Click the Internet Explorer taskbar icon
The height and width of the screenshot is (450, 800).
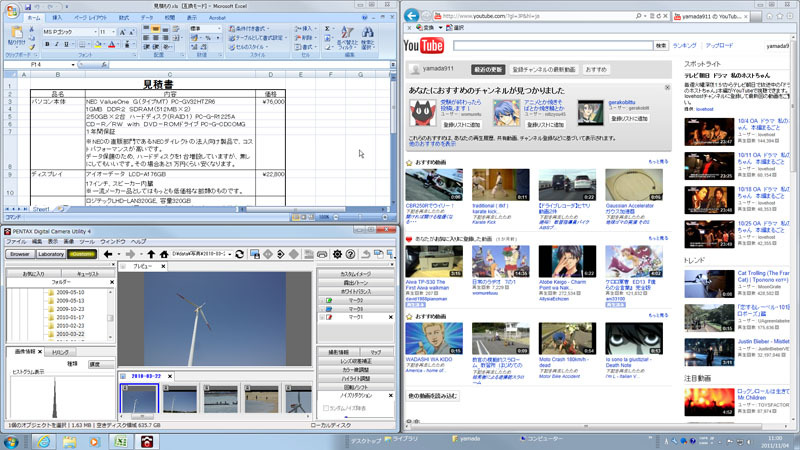pyautogui.click(x=44, y=441)
